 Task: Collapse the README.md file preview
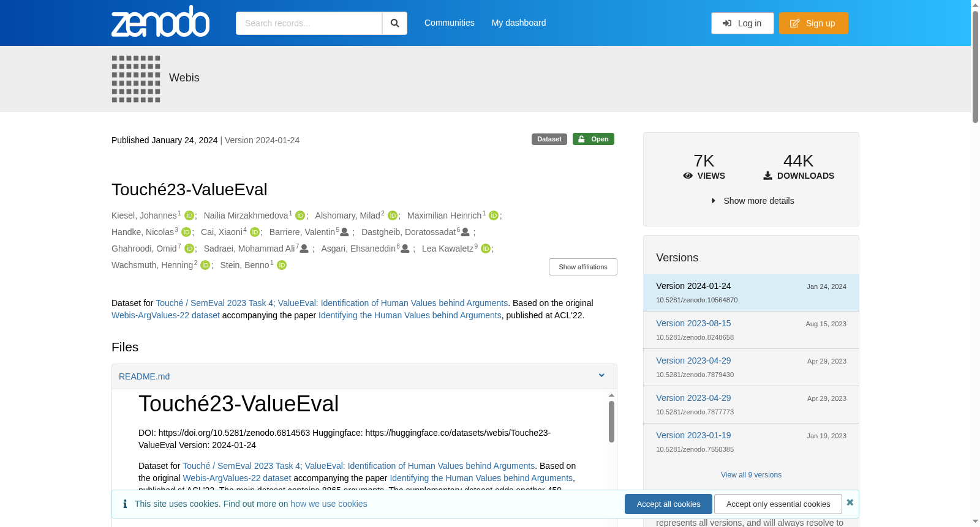601,376
